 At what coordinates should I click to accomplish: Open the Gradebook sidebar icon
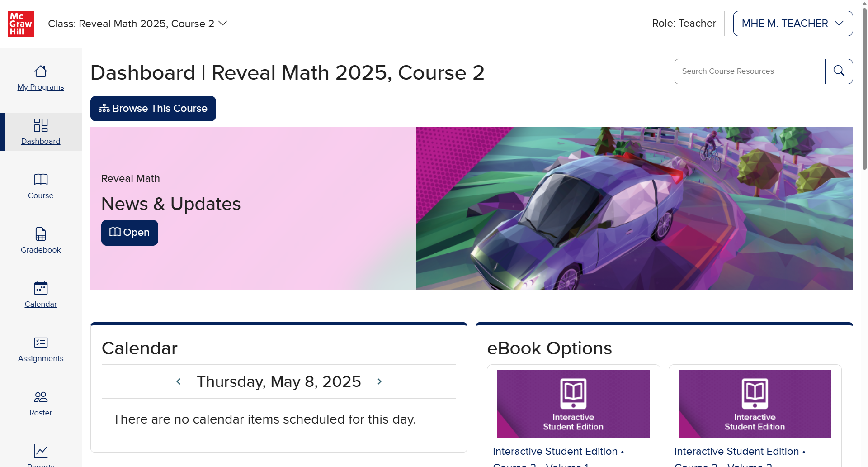click(x=41, y=234)
